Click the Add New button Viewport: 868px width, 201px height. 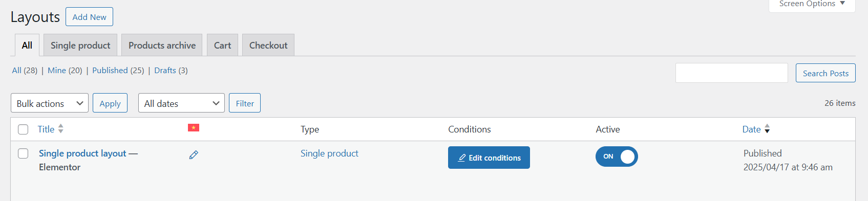pos(89,17)
